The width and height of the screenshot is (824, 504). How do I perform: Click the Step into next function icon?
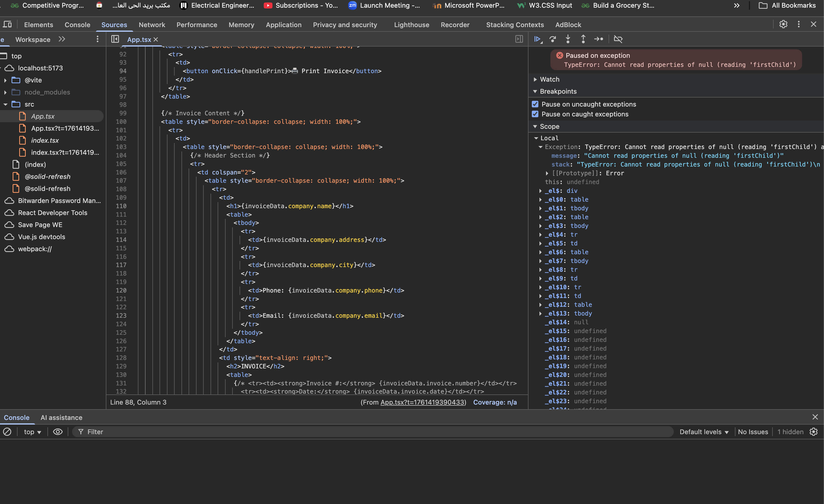coord(568,39)
